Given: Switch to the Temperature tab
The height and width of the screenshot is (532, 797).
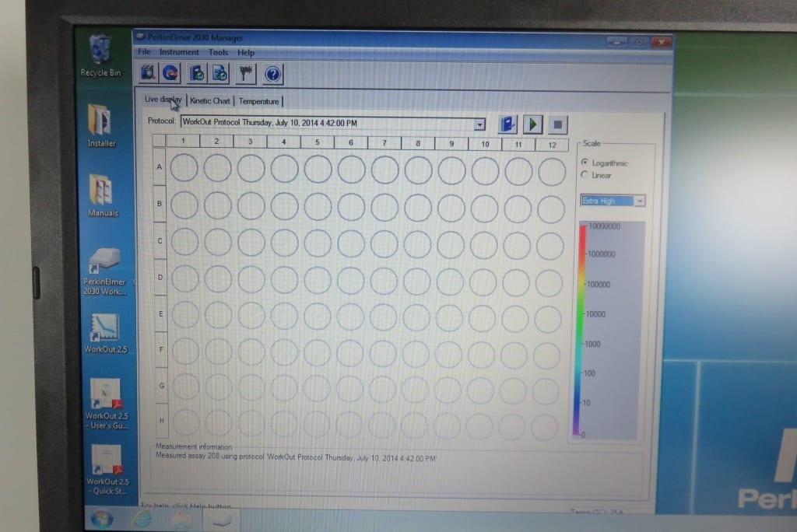Looking at the screenshot, I should click(x=259, y=101).
